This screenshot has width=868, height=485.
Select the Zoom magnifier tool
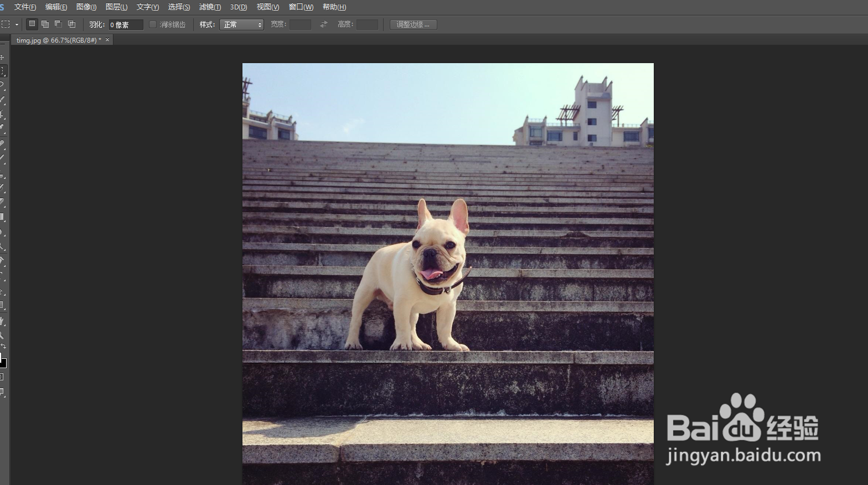2,335
